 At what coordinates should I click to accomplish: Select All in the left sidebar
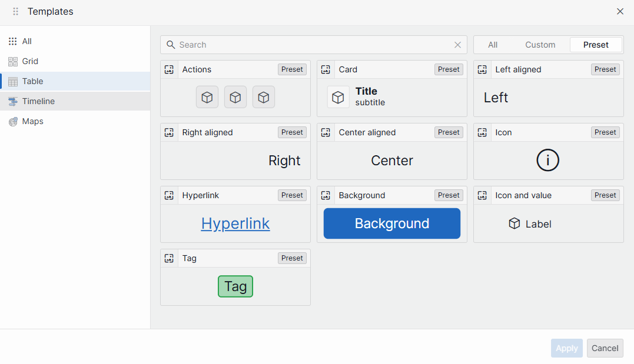click(26, 41)
